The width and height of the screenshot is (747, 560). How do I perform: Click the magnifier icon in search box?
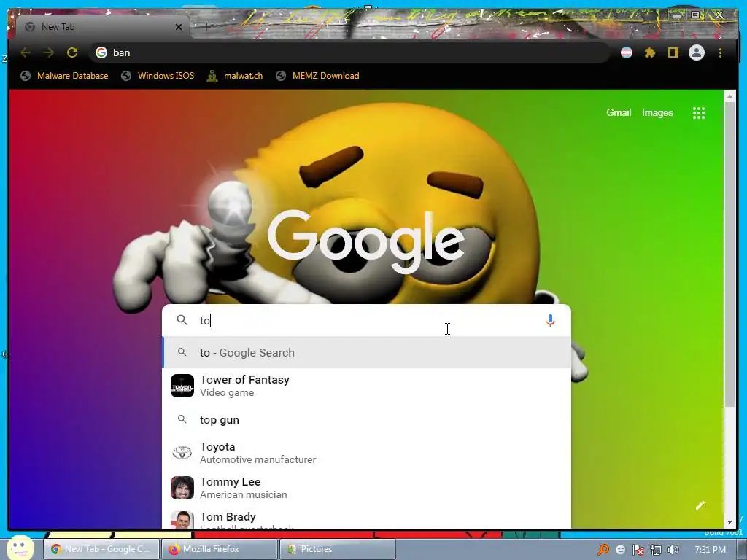click(x=182, y=320)
